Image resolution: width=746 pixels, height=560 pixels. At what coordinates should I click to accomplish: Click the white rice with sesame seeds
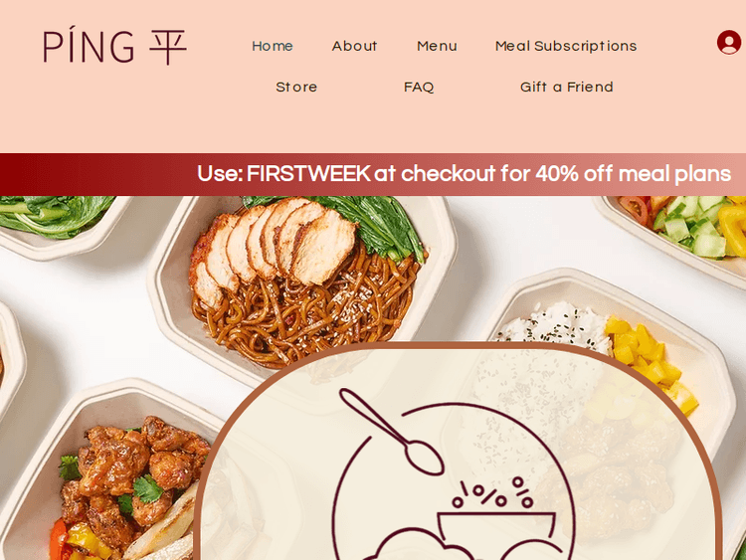click(554, 325)
